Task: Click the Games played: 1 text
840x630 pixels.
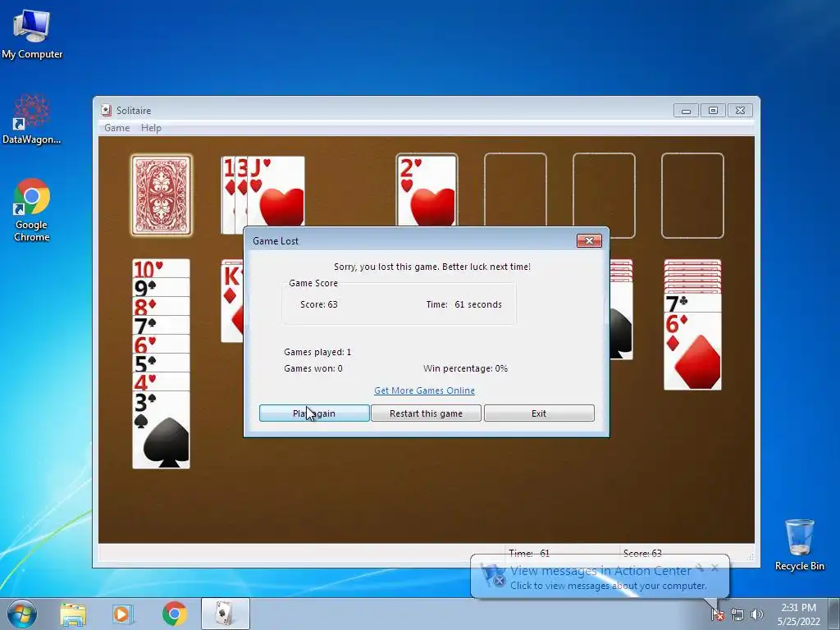Action: pos(317,352)
